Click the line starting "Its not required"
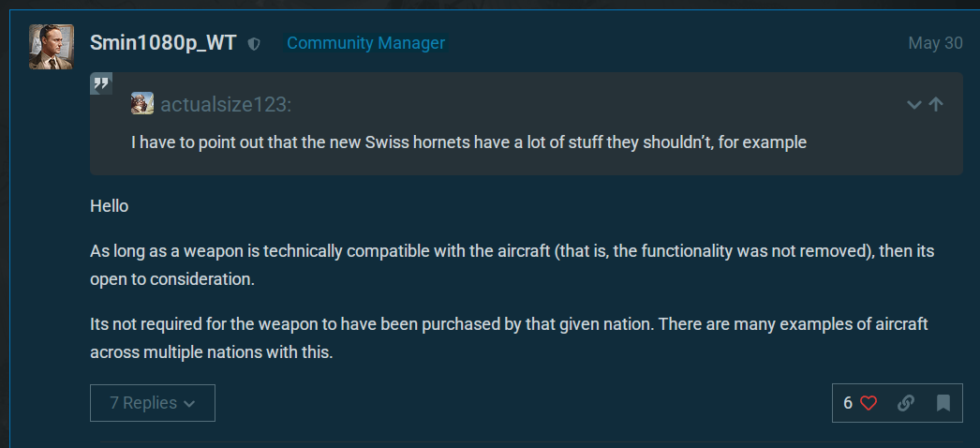 click(509, 325)
